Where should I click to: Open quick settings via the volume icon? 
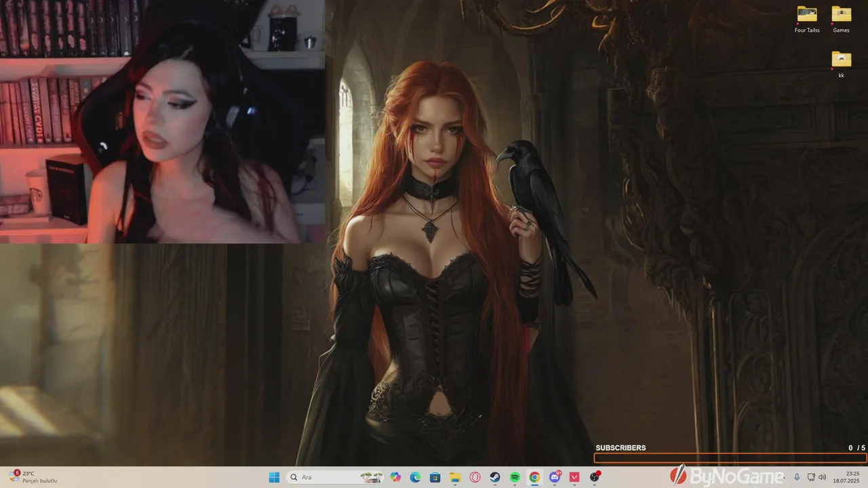tap(823, 477)
